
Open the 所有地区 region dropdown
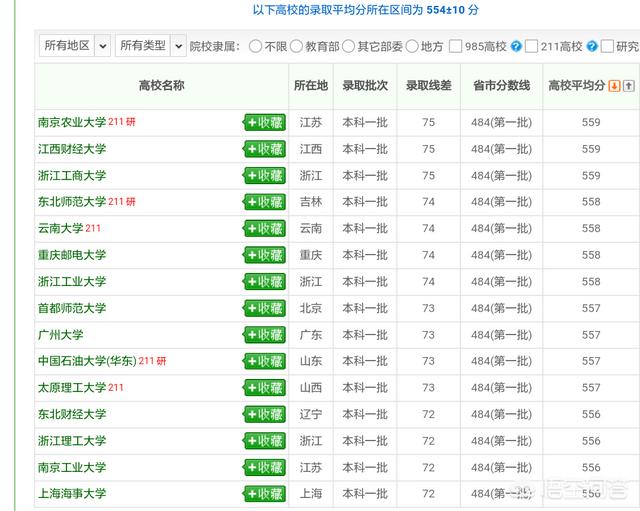pyautogui.click(x=75, y=46)
